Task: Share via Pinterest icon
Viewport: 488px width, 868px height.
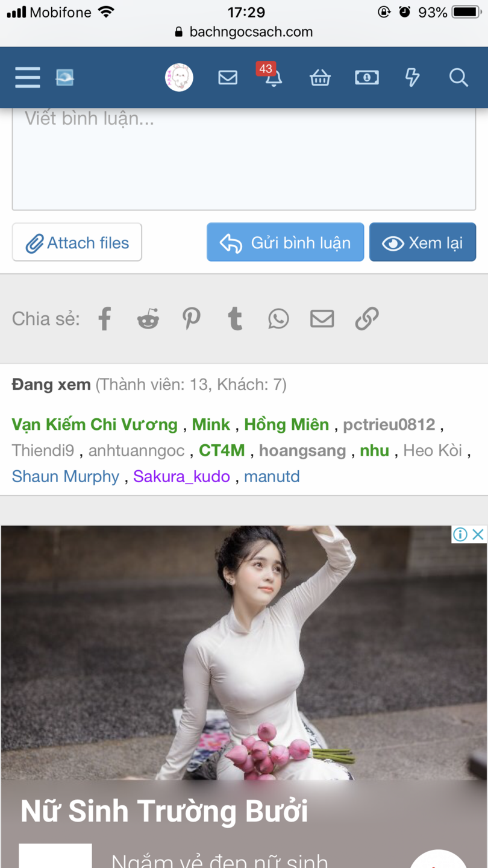Action: tap(192, 318)
